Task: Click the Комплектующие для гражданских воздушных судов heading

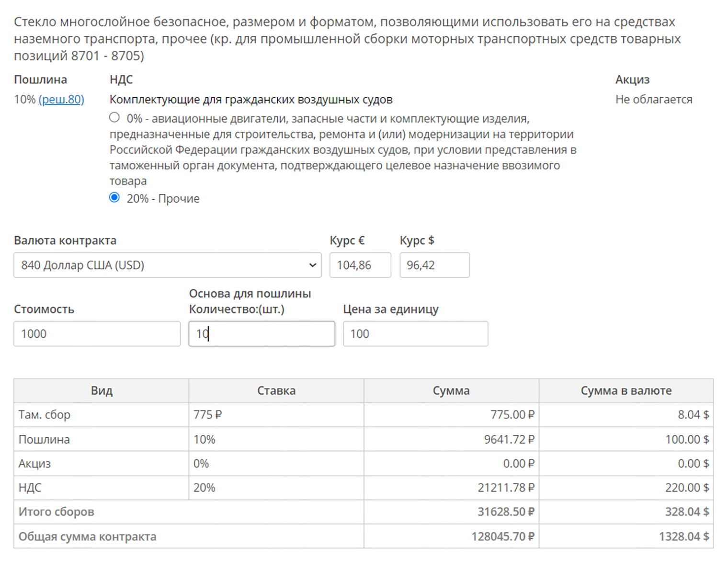Action: [251, 99]
